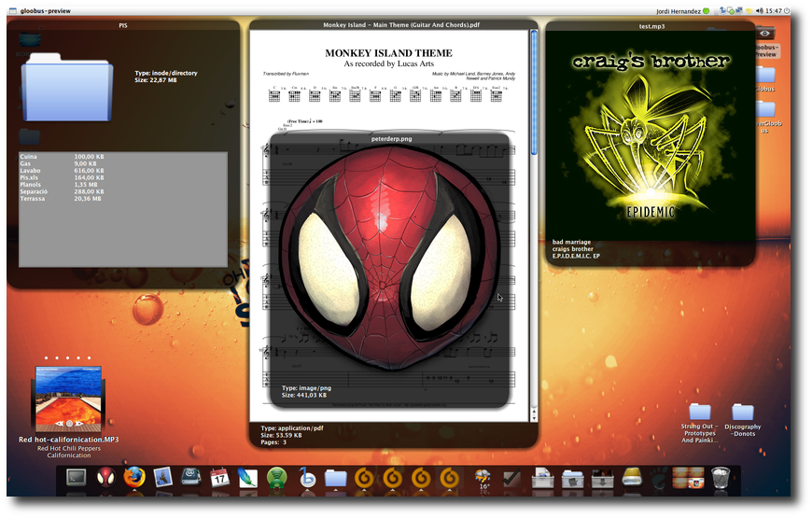
Task: Select the Pis.xls row in PIS list
Action: (122, 177)
